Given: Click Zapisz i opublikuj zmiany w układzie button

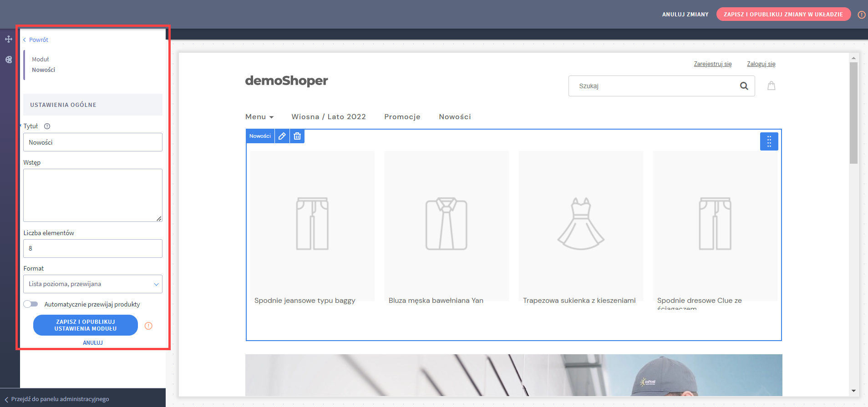Looking at the screenshot, I should pyautogui.click(x=783, y=14).
